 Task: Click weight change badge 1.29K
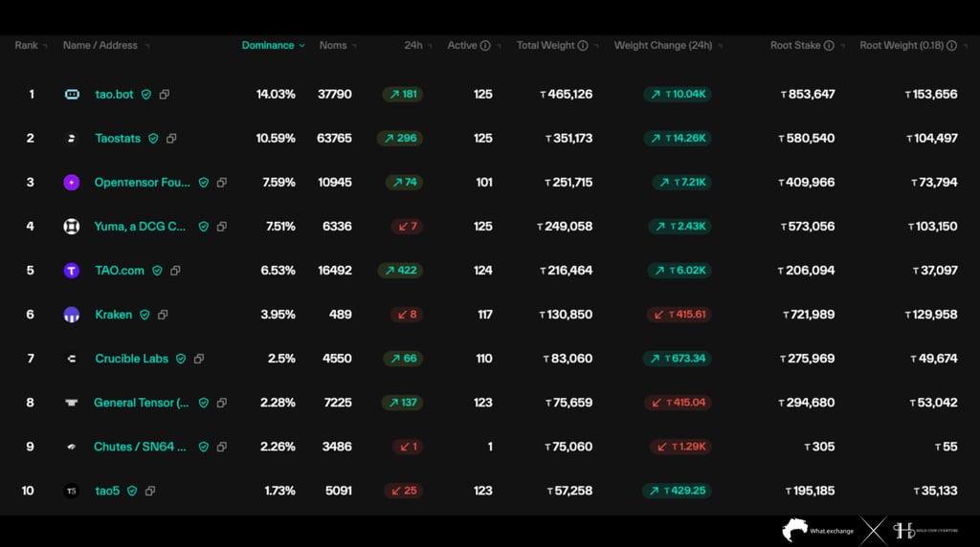coord(680,448)
